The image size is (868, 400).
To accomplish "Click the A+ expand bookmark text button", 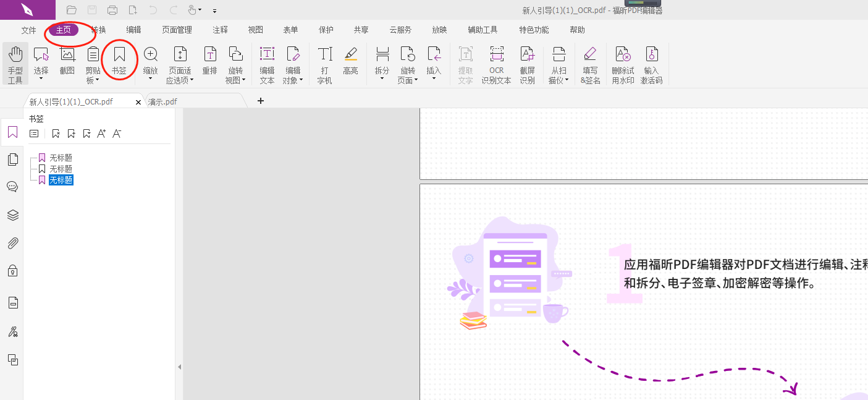I will [x=101, y=133].
